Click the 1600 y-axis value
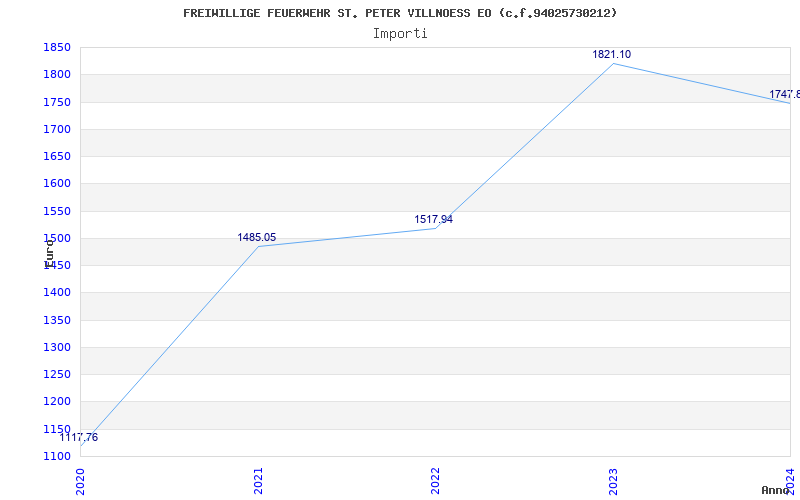The width and height of the screenshot is (800, 500). (x=57, y=184)
